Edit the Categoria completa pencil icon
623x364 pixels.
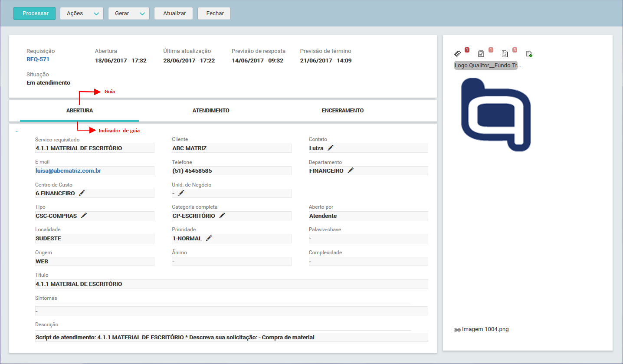click(x=222, y=216)
